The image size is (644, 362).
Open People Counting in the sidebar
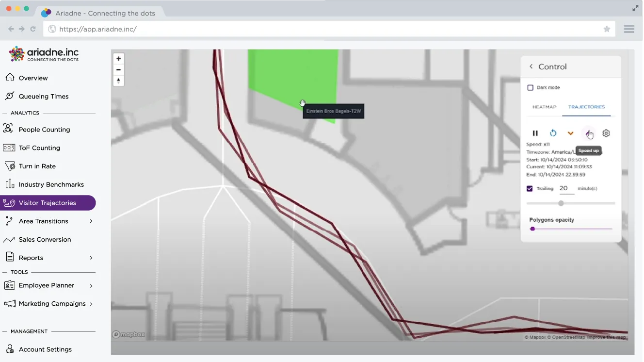point(44,130)
